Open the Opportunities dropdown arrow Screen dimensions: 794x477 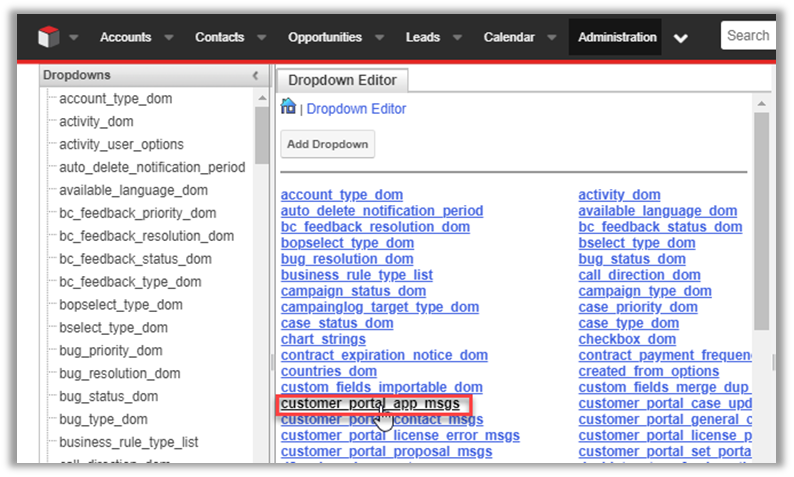pos(379,38)
